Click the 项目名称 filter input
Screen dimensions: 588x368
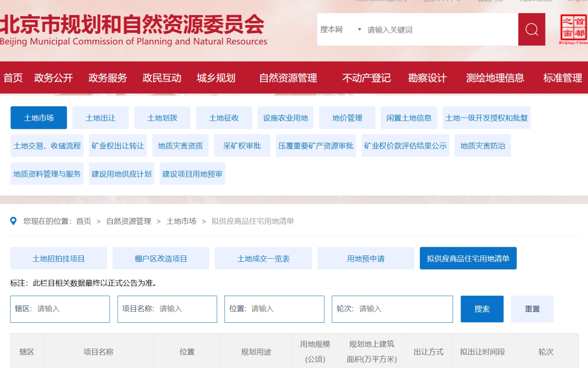[185, 309]
